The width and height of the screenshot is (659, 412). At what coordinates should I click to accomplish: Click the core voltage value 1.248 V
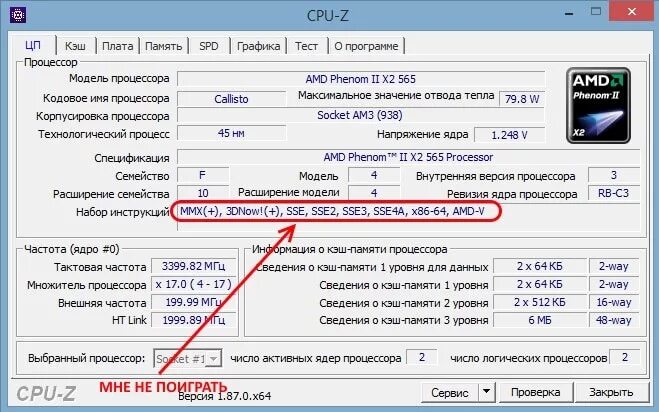(x=509, y=135)
